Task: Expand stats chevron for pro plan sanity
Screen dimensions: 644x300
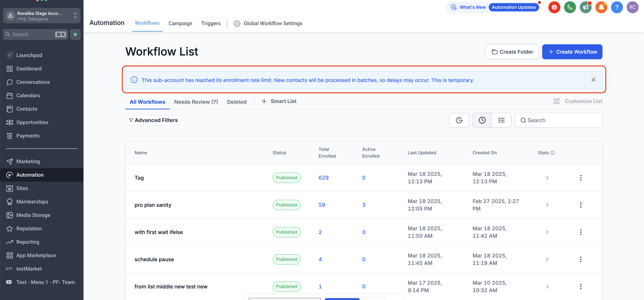Action: point(547,205)
